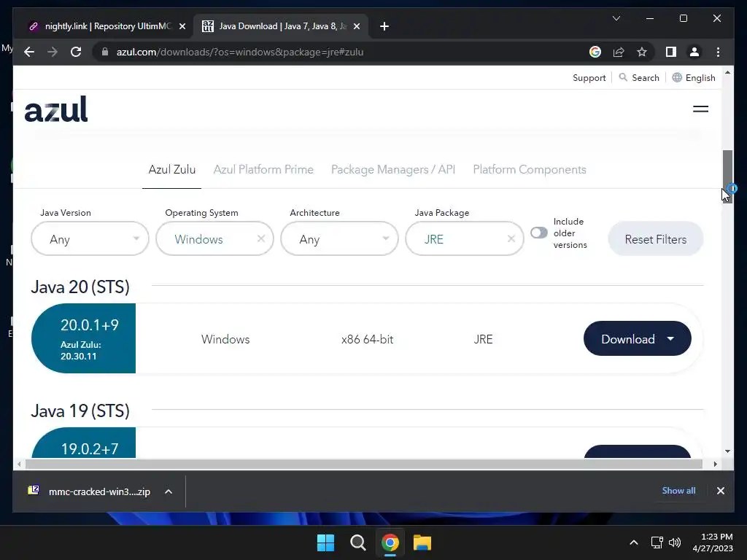Expand the Java Version dropdown
Screen dimensions: 747x560
pyautogui.click(x=90, y=238)
